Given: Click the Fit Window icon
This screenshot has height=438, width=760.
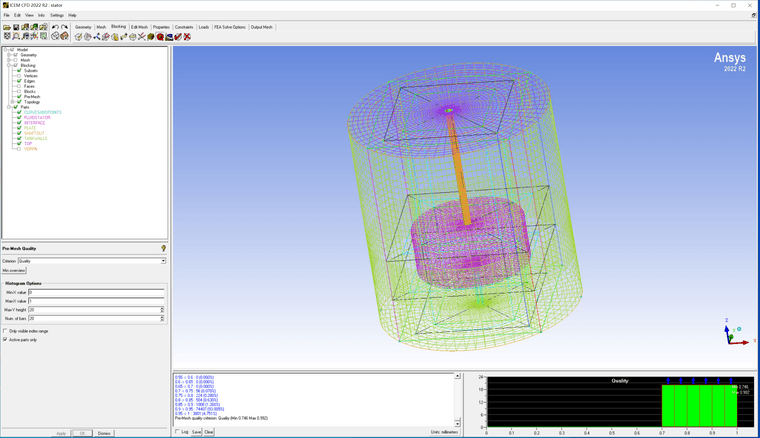Looking at the screenshot, I should tap(7, 36).
